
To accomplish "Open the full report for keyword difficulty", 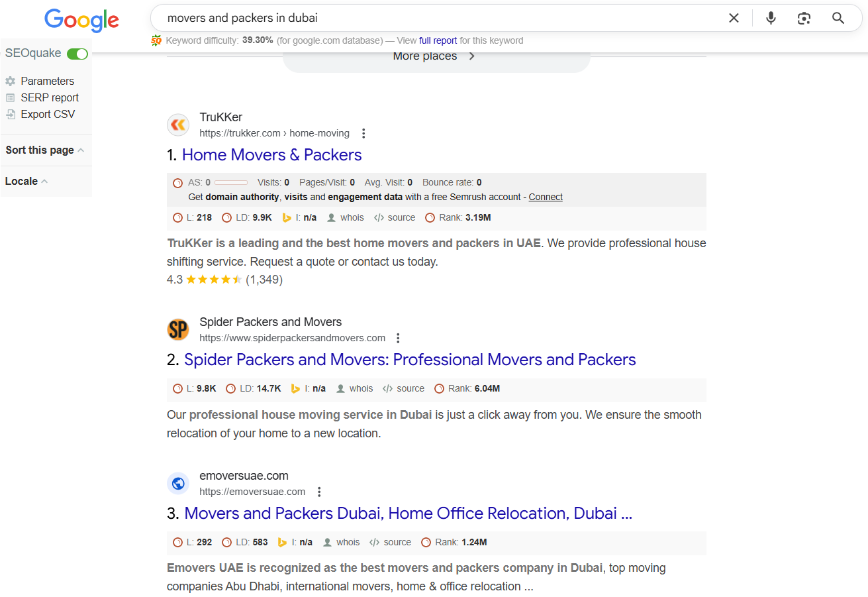I will [438, 40].
